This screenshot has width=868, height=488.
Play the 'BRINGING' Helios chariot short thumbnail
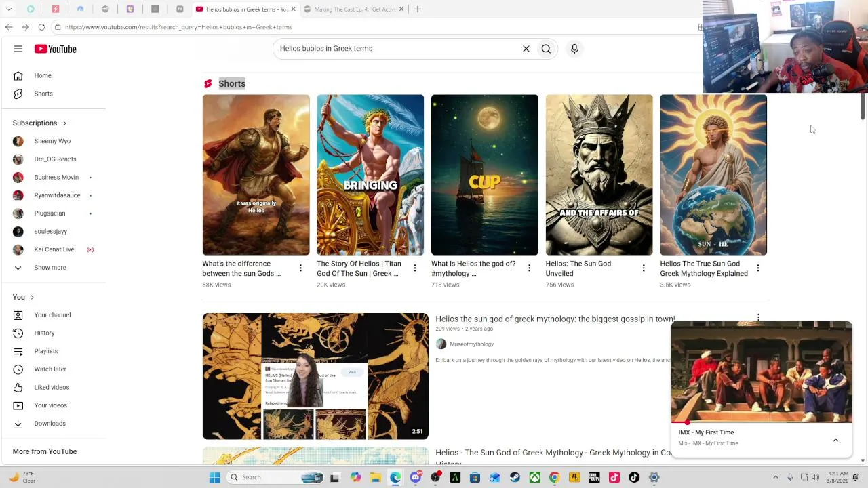[x=370, y=175]
